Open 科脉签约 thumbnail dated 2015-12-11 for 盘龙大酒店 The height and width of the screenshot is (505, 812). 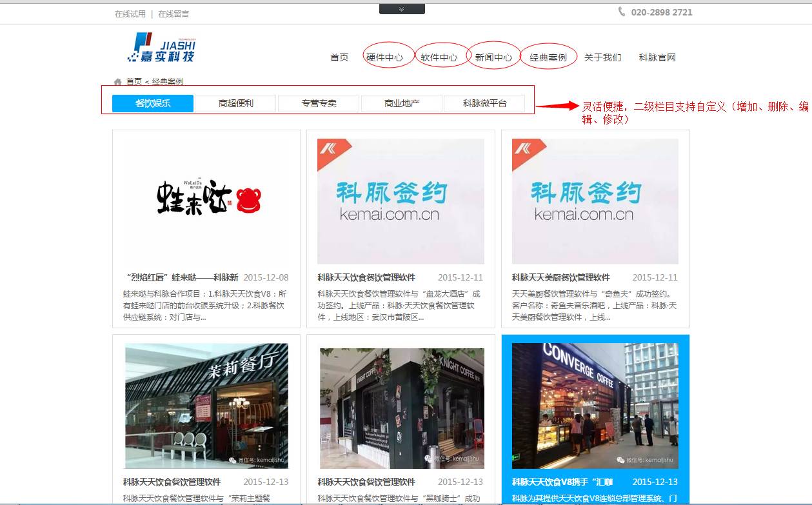tap(401, 201)
